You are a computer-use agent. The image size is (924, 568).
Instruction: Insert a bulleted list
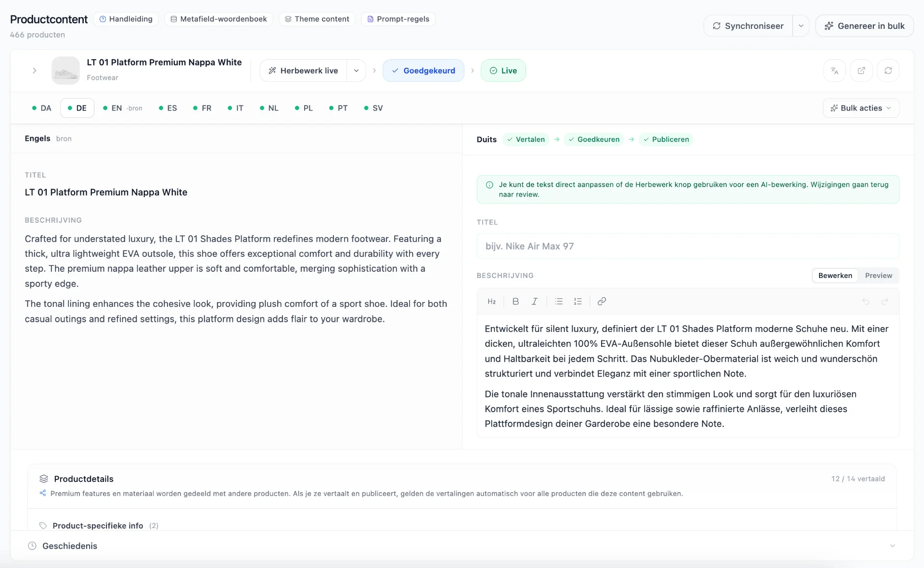click(x=559, y=302)
